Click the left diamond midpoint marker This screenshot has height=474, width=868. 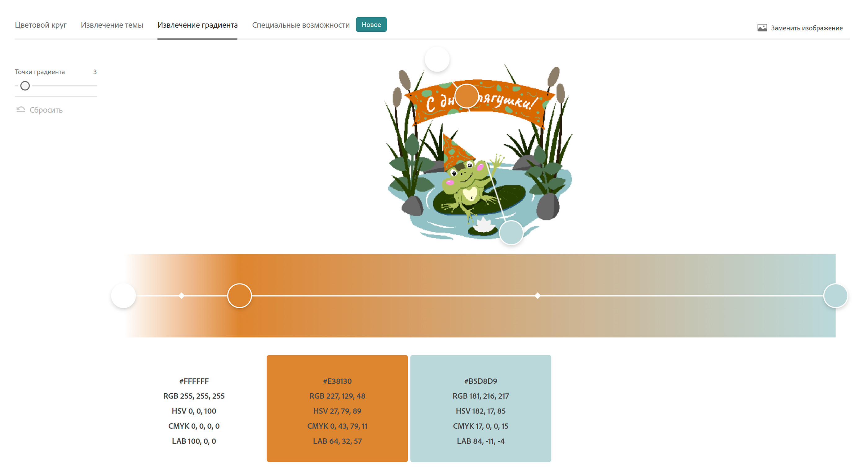pos(182,296)
